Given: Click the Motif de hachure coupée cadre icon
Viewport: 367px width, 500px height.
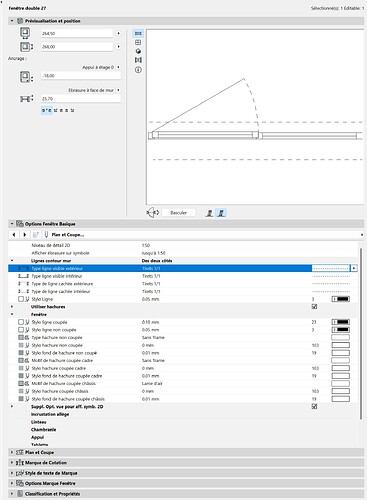Looking at the screenshot, I should (x=24, y=360).
